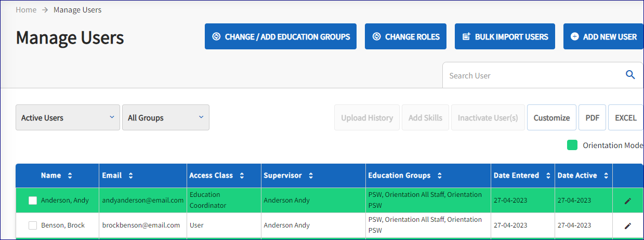Open the Customize columns button
Screen dimensions: 644x240
click(x=551, y=117)
